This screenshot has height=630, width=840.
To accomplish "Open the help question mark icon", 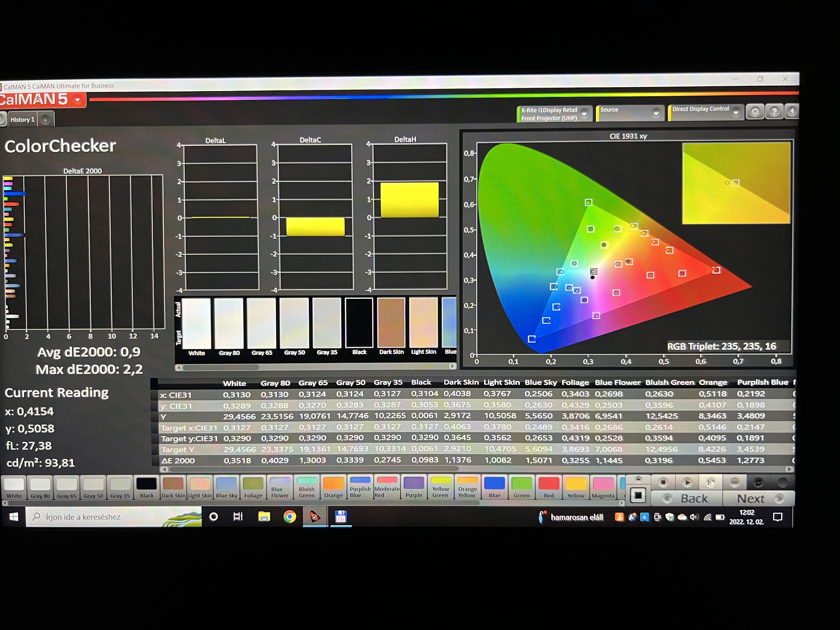I will (x=774, y=112).
